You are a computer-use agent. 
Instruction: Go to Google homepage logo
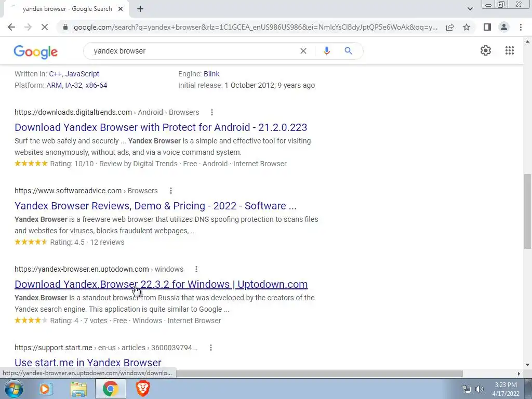36,51
